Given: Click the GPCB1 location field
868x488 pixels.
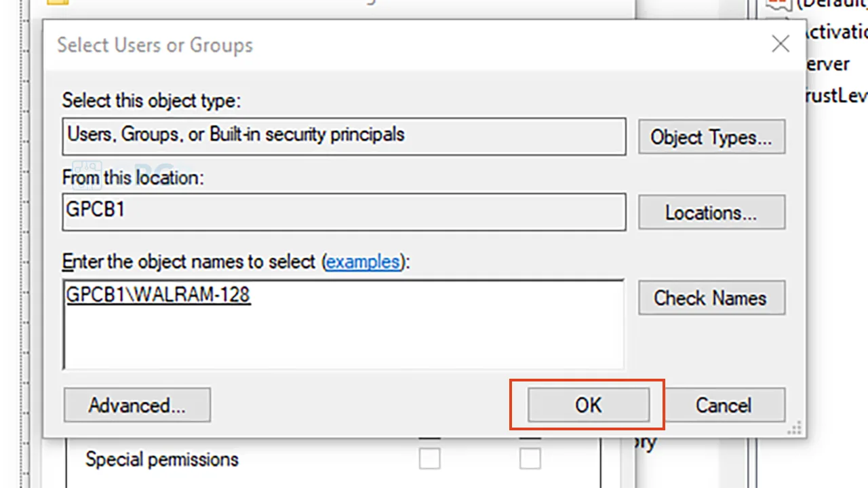Looking at the screenshot, I should [x=344, y=212].
